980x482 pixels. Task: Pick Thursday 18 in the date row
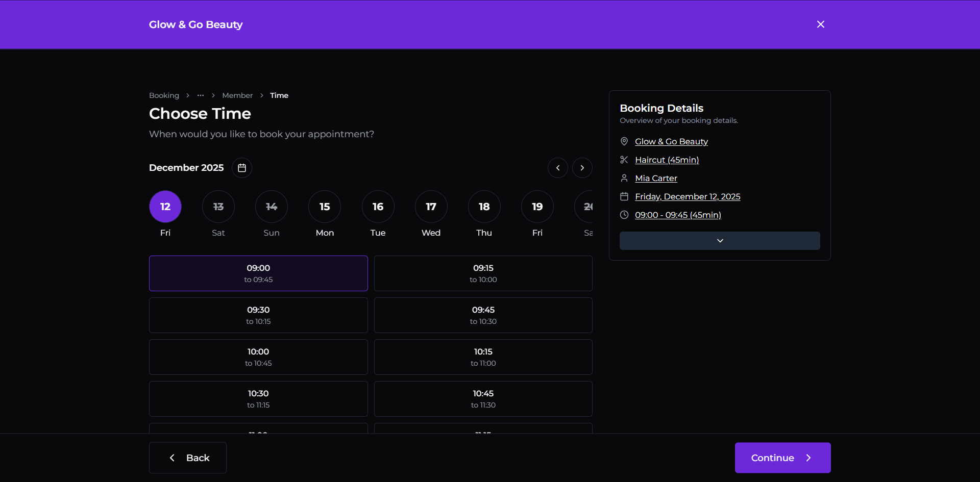(x=484, y=207)
